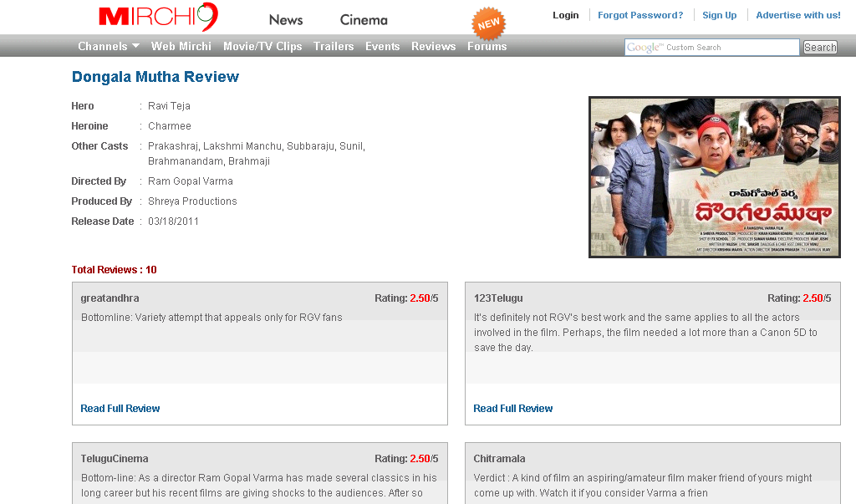856x504 pixels.
Task: Expand the Channels dropdown menu
Action: 109,47
